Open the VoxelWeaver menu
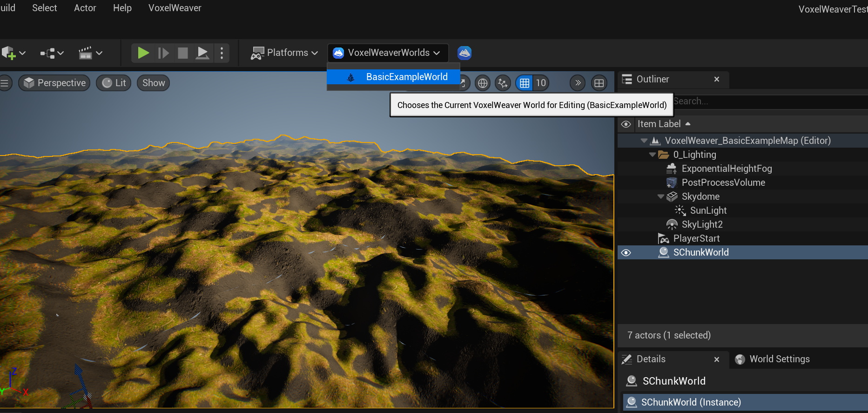 pyautogui.click(x=175, y=8)
